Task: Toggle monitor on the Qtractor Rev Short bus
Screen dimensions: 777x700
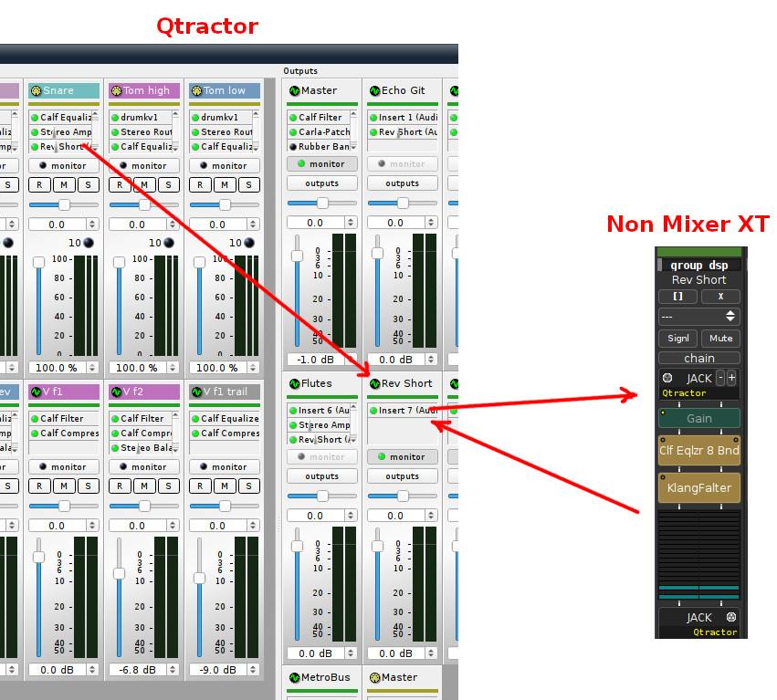Action: point(403,456)
